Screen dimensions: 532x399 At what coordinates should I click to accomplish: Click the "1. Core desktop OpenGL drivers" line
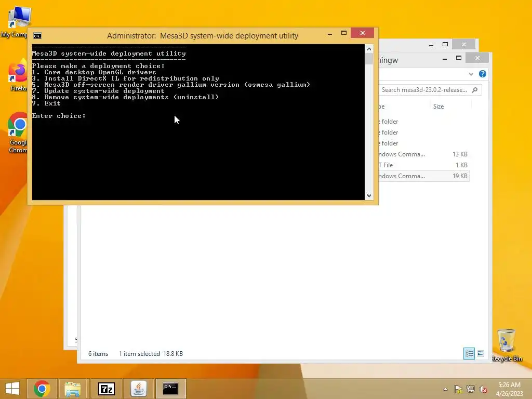(x=94, y=72)
